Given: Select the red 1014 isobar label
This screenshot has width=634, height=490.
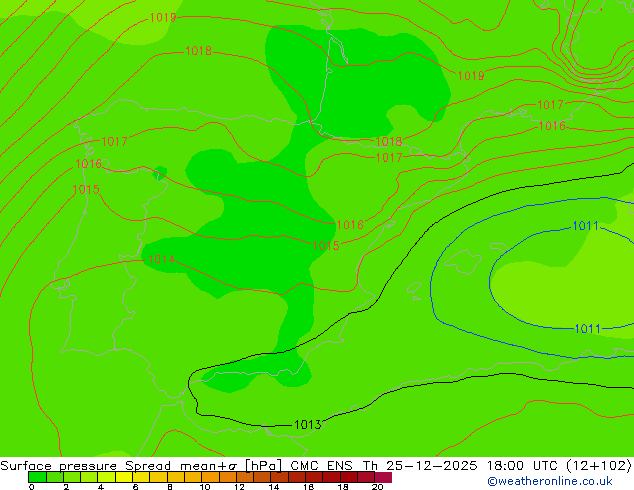Looking at the screenshot, I should coord(161,259).
